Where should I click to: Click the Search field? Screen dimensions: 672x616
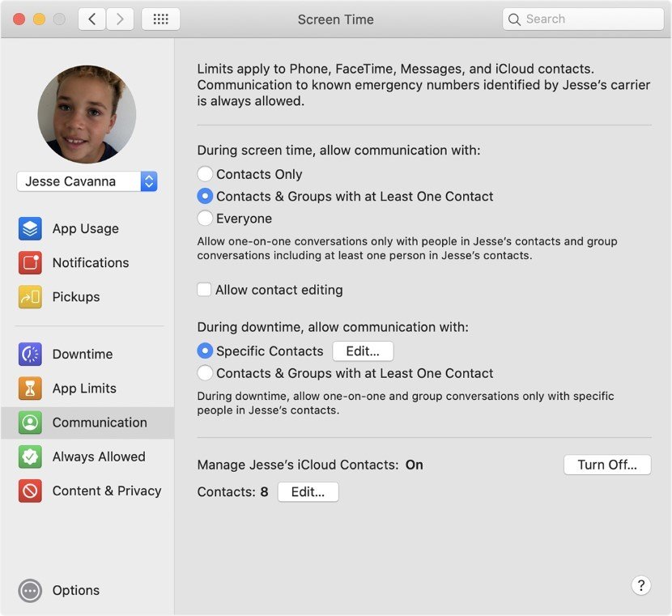coord(583,19)
